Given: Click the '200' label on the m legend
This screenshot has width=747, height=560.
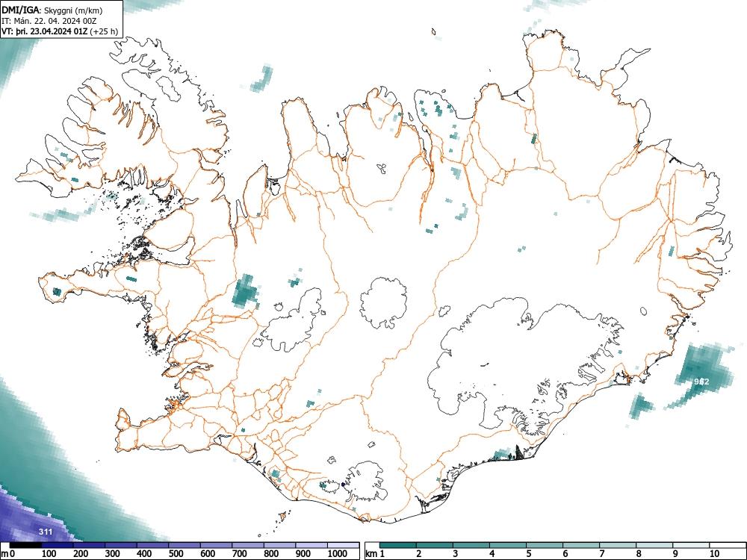Looking at the screenshot, I should coord(81,554).
